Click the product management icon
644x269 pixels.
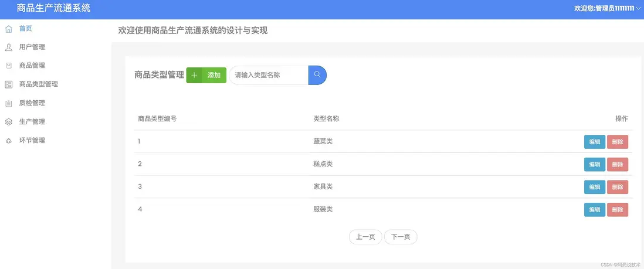click(8, 66)
